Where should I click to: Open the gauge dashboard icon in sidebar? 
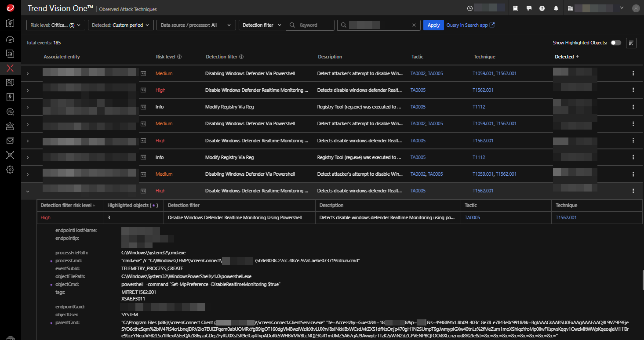pos(10,39)
